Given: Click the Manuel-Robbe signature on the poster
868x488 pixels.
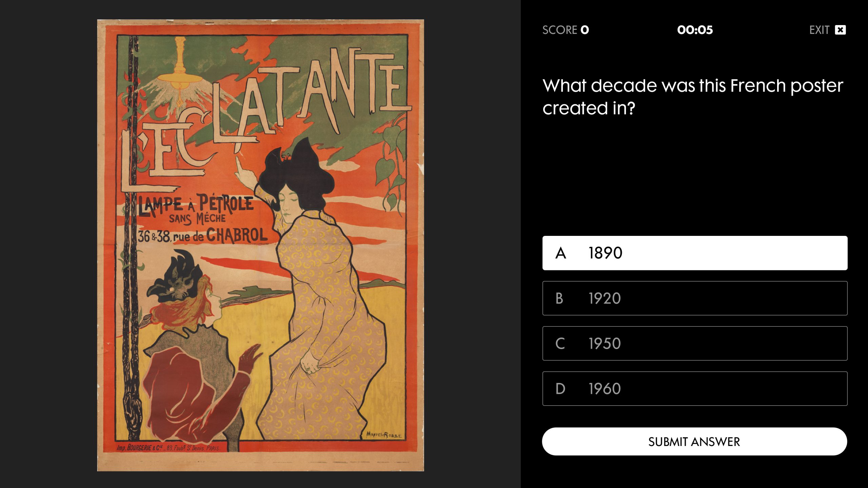Looking at the screenshot, I should [384, 435].
